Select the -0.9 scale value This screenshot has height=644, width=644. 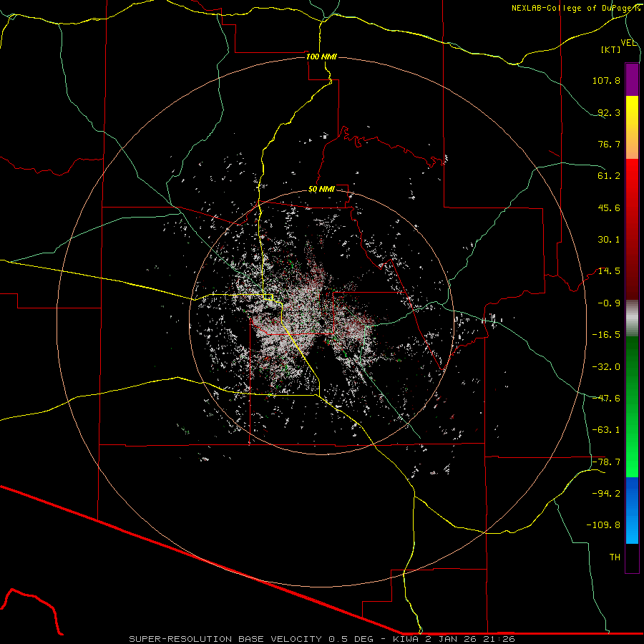coord(609,303)
